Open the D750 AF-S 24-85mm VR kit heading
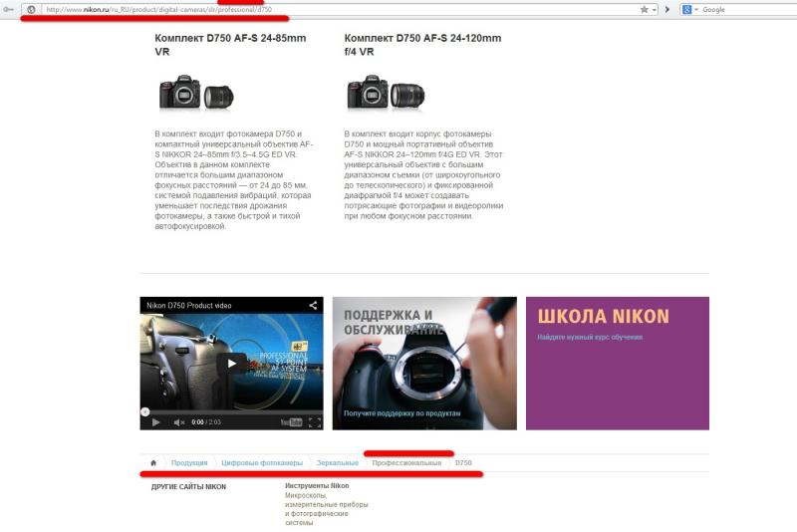 point(230,45)
